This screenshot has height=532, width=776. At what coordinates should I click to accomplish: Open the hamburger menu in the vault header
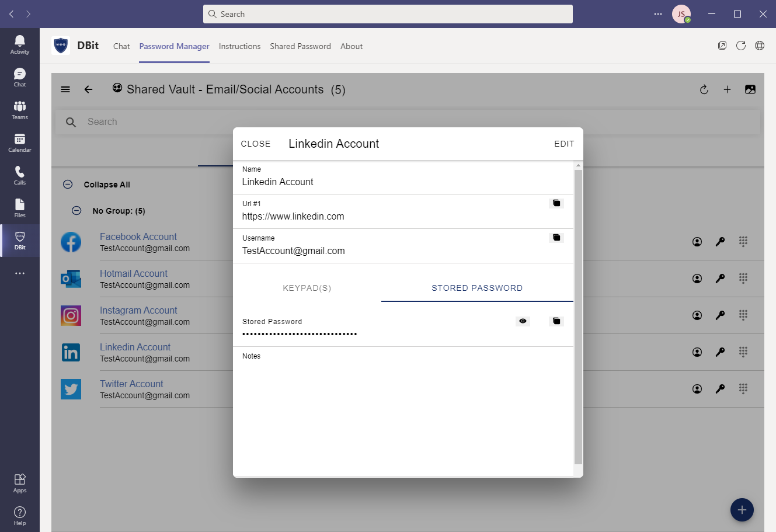tap(65, 89)
